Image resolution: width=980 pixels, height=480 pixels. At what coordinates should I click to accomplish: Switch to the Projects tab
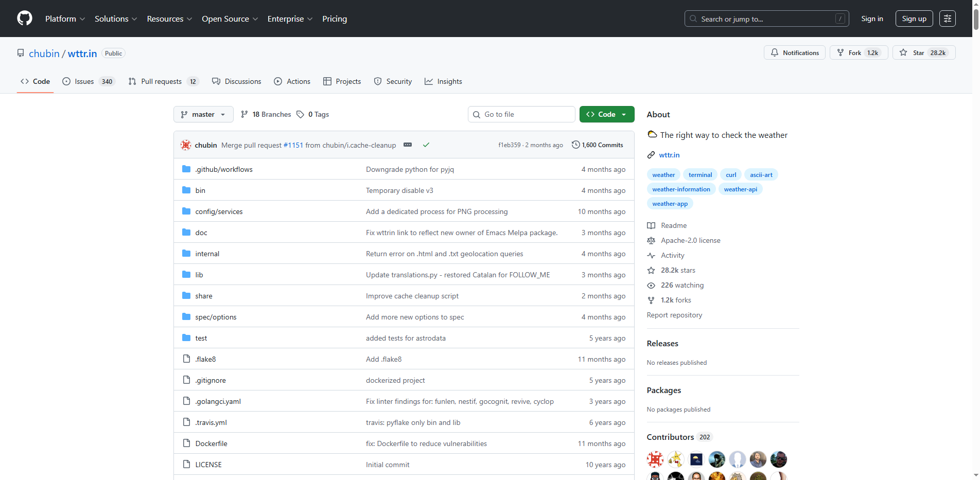click(342, 81)
